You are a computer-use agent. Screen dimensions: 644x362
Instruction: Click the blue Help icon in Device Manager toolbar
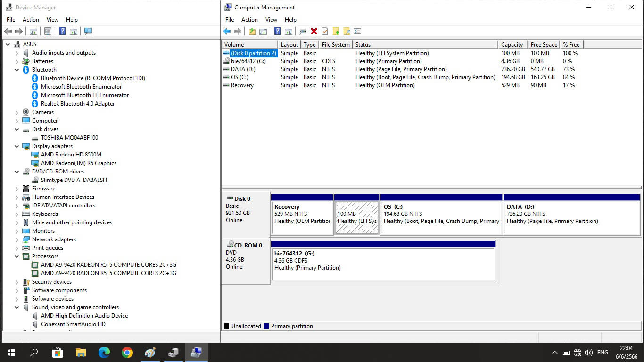tap(62, 32)
